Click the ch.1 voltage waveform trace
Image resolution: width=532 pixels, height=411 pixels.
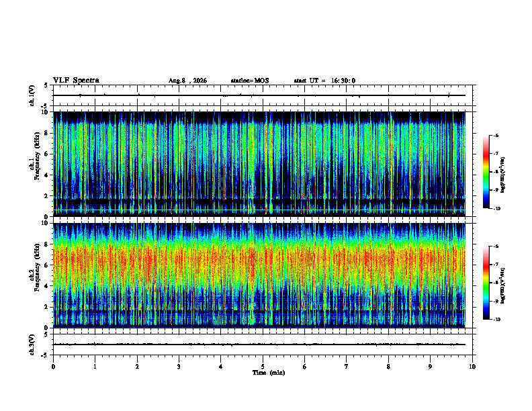click(x=259, y=95)
